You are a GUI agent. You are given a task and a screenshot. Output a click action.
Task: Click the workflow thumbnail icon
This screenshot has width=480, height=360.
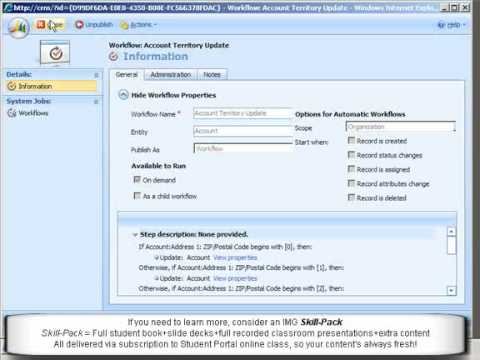pyautogui.click(x=55, y=53)
